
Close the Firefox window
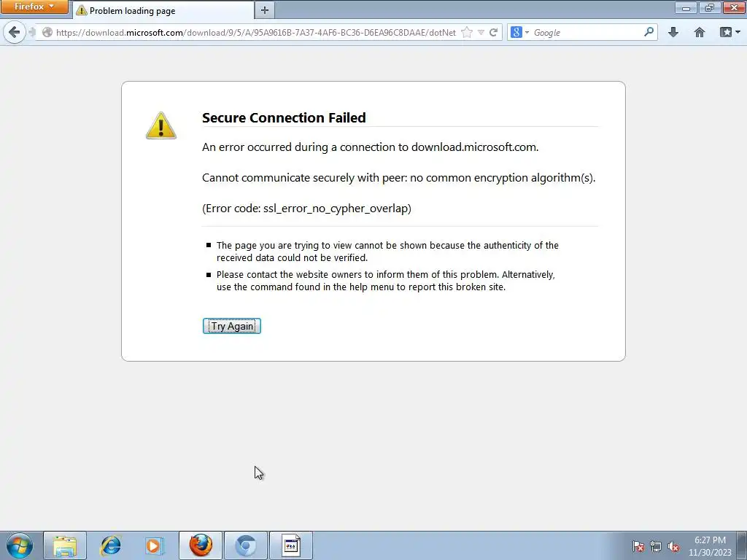point(734,7)
